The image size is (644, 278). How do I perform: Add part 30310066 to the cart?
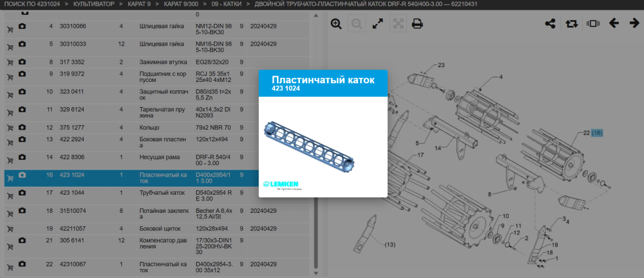pyautogui.click(x=10, y=30)
